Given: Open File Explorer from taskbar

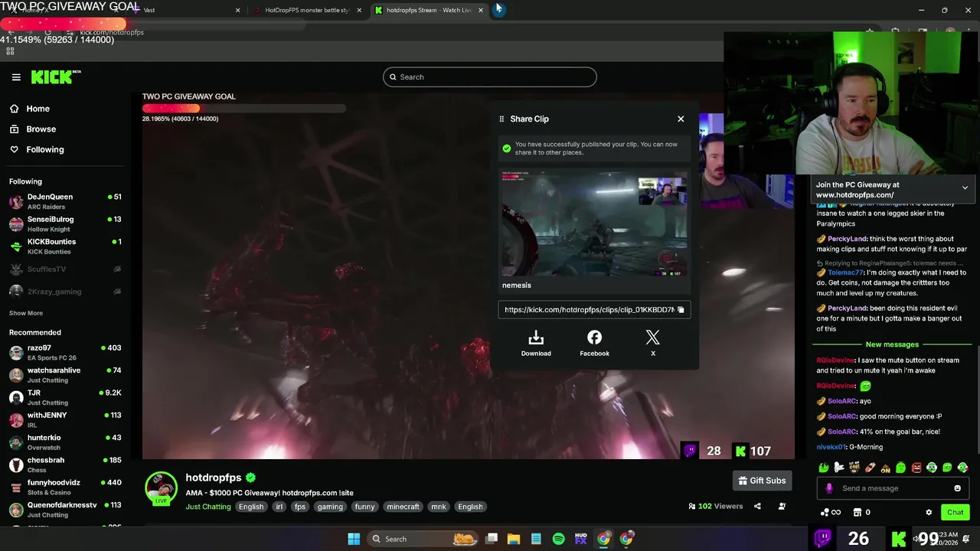Looking at the screenshot, I should click(514, 539).
